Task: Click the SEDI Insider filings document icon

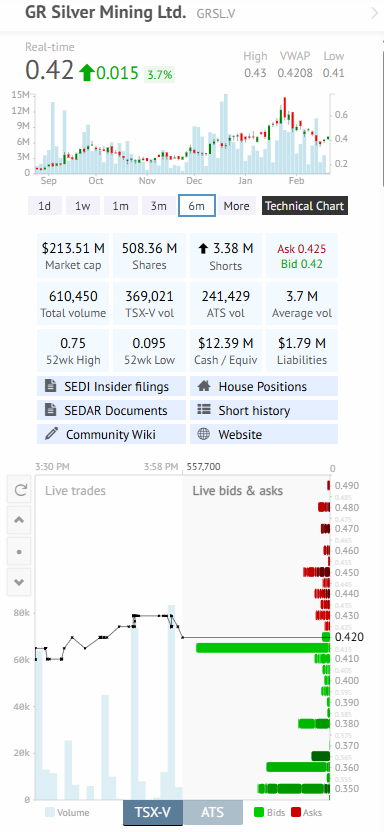Action: click(51, 387)
